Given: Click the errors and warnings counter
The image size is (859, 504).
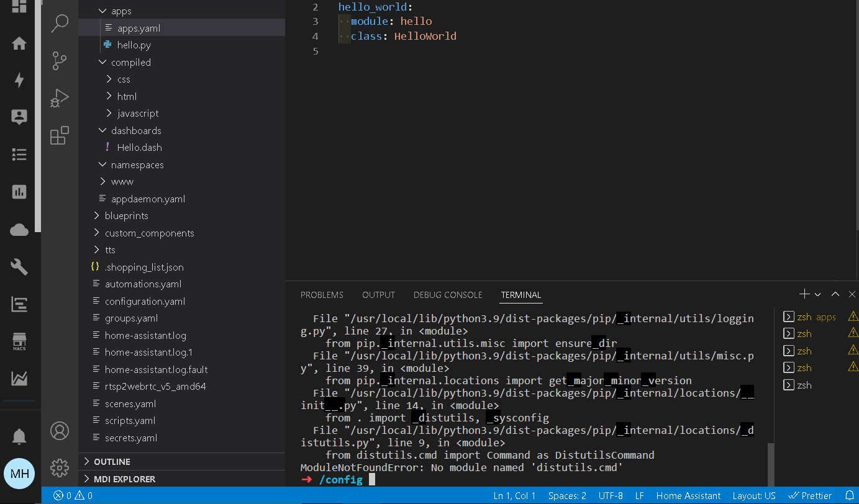Looking at the screenshot, I should (73, 495).
